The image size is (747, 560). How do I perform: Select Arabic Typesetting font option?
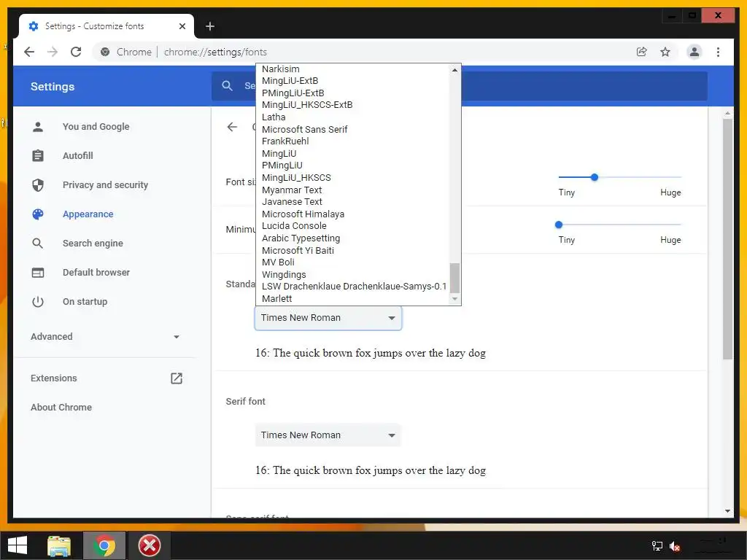[x=352, y=238]
